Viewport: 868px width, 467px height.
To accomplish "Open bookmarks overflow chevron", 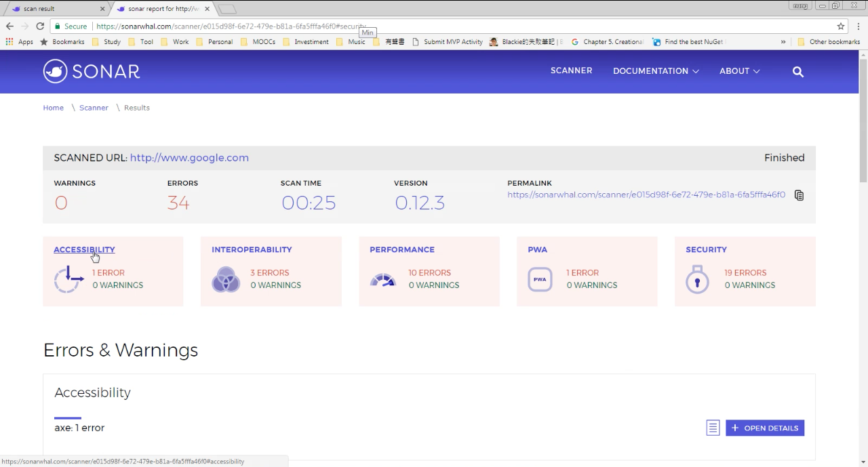I will pyautogui.click(x=783, y=41).
